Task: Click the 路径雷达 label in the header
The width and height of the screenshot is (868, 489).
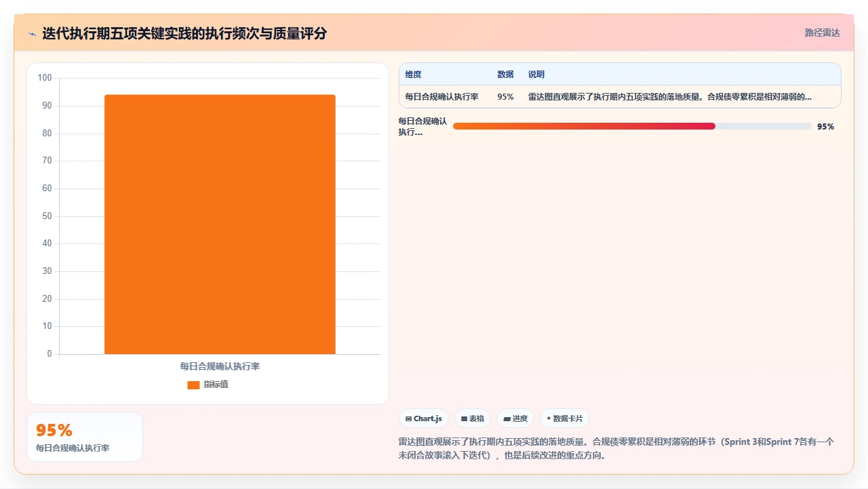Action: tap(822, 33)
